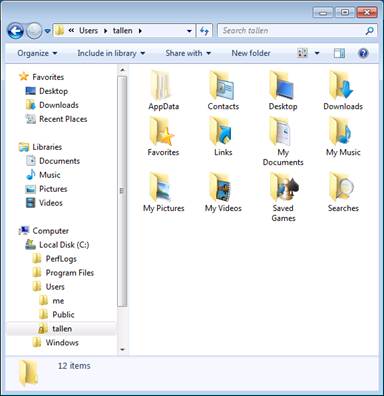The image size is (384, 396).
Task: Select the Music library
Action: (x=43, y=175)
